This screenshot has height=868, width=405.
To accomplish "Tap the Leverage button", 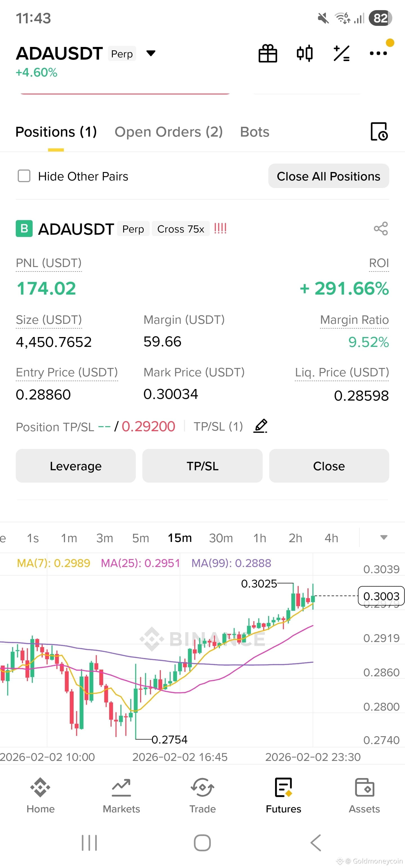I will pos(76,466).
